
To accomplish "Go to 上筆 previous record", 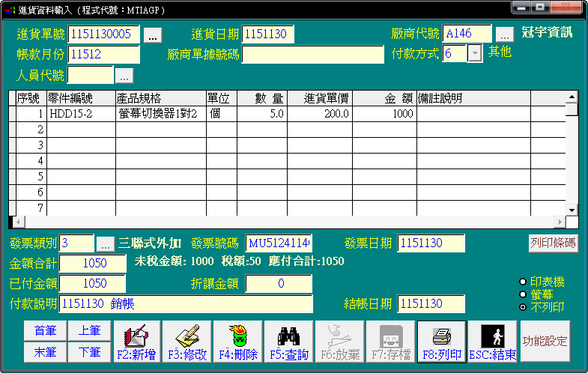I will [90, 330].
